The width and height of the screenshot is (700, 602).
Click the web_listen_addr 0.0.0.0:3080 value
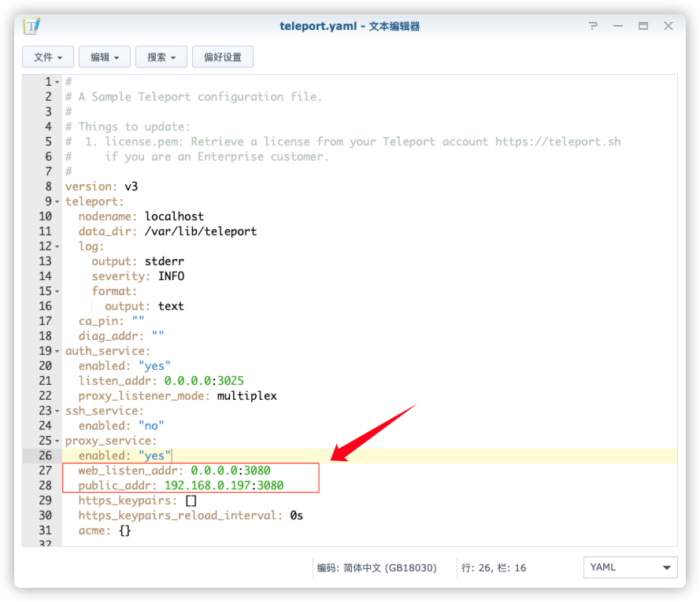coord(231,471)
